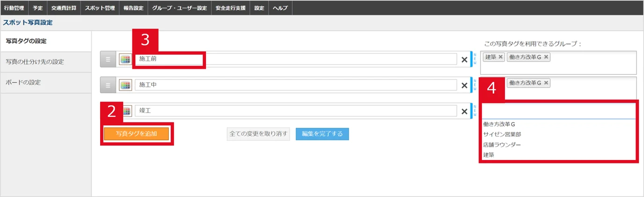The image size is (644, 197).
Task: Remove 働き方改革G chip from the 施工前 row
Action: [x=546, y=57]
